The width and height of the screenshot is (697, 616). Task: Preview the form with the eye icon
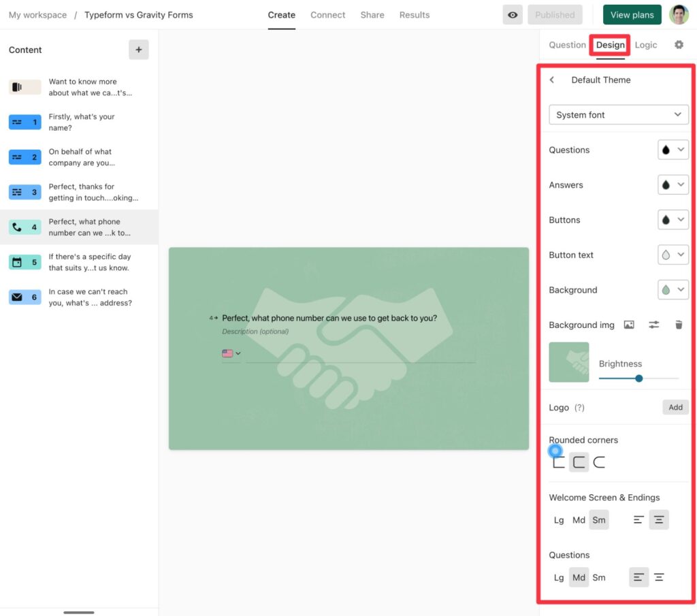[x=513, y=14]
